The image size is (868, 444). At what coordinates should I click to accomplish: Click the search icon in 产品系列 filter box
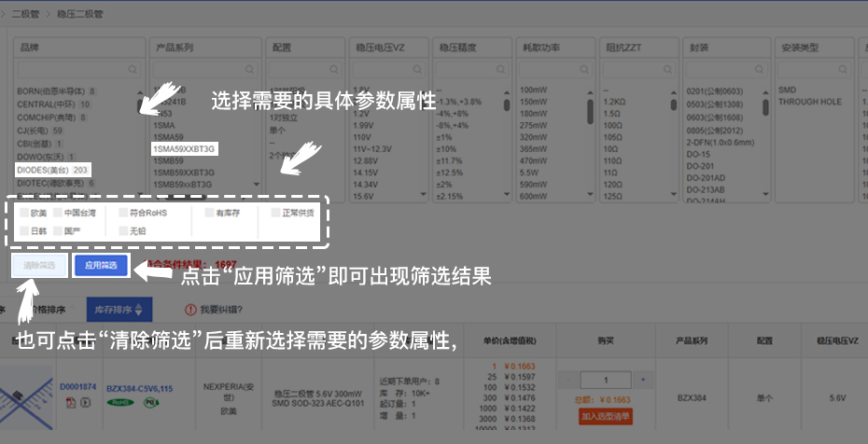[250, 70]
